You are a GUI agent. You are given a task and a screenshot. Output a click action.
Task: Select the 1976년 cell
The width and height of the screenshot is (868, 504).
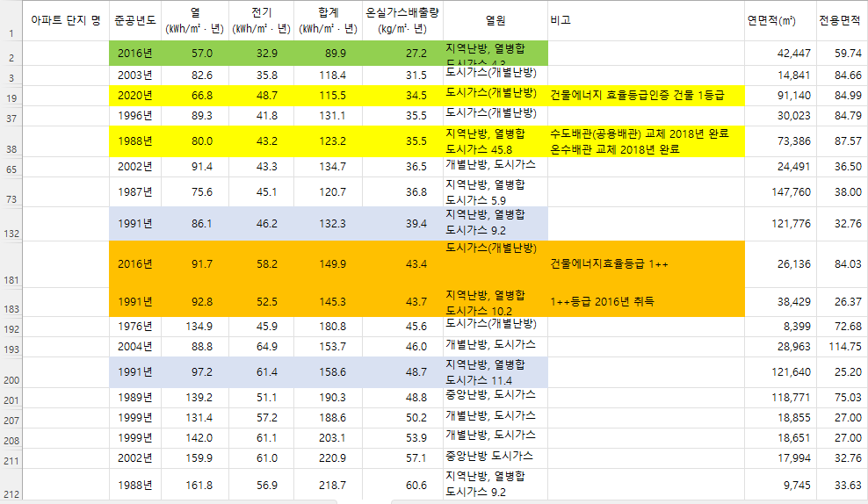(x=135, y=327)
